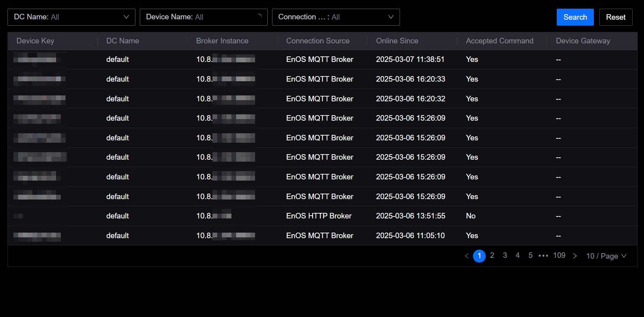Click the blue Search button

click(575, 17)
